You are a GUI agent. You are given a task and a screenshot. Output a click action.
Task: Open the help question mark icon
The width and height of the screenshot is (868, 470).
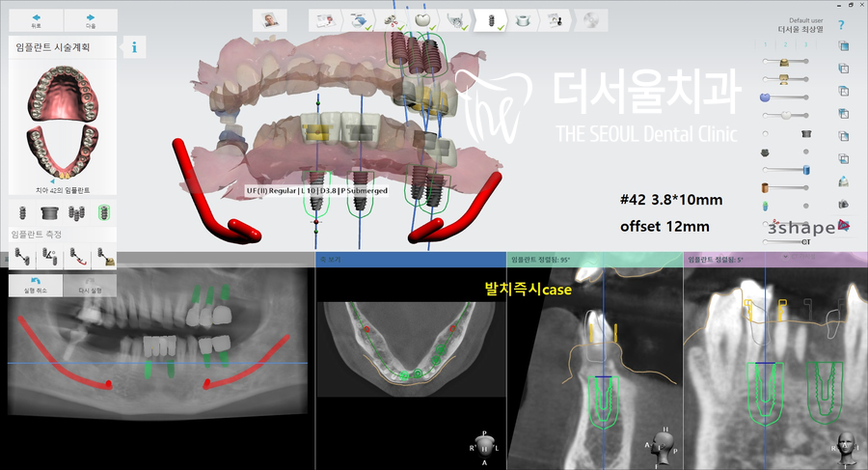[x=841, y=25]
